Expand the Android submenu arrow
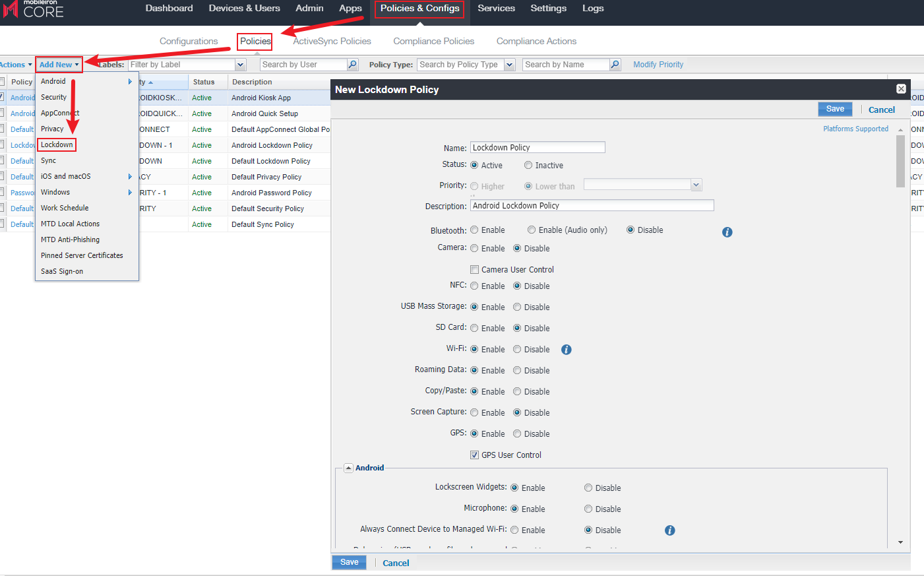The height and width of the screenshot is (576, 924). pyautogui.click(x=130, y=82)
